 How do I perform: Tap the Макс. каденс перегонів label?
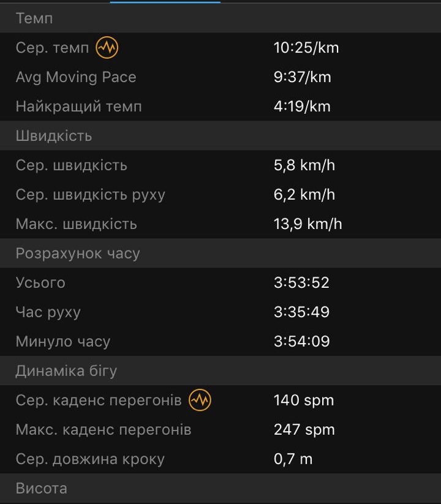click(x=104, y=429)
